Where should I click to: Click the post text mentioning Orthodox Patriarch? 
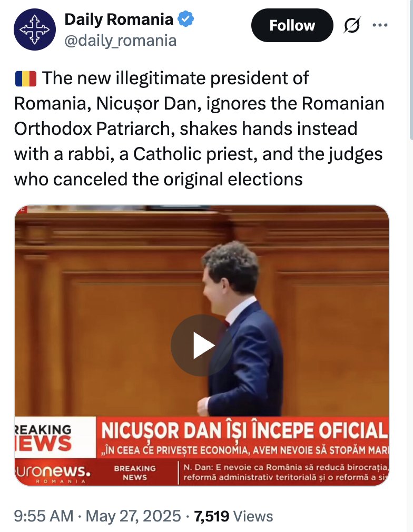tap(199, 129)
